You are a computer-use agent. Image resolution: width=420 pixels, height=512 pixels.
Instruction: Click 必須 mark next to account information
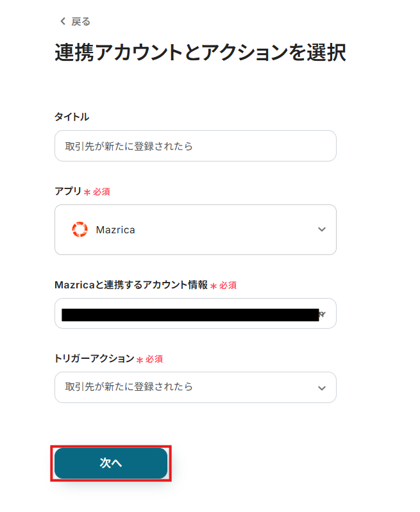(x=228, y=285)
